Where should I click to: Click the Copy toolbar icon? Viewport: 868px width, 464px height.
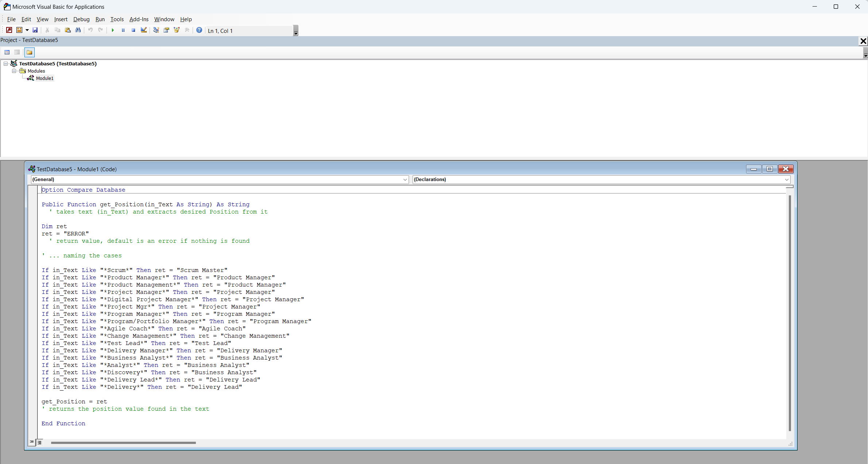57,30
